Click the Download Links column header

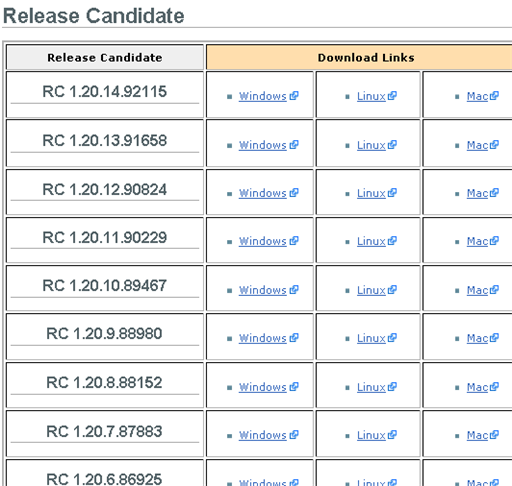[x=366, y=58]
